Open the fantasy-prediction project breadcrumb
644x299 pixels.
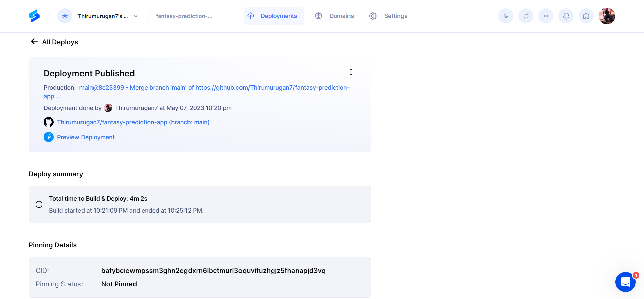click(184, 16)
